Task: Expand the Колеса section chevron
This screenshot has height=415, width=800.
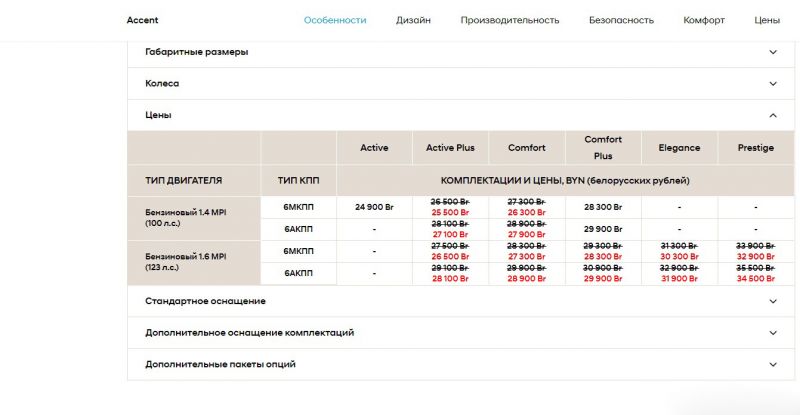Action: point(773,84)
